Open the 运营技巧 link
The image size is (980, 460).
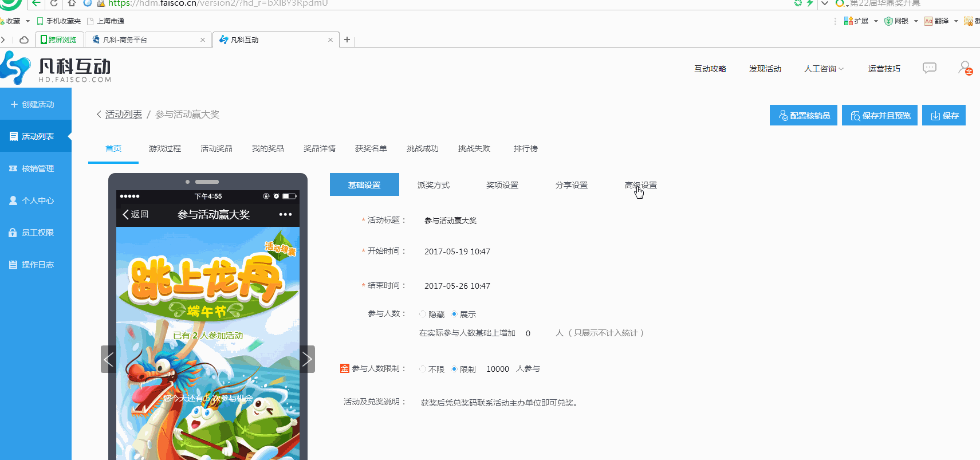coord(884,69)
